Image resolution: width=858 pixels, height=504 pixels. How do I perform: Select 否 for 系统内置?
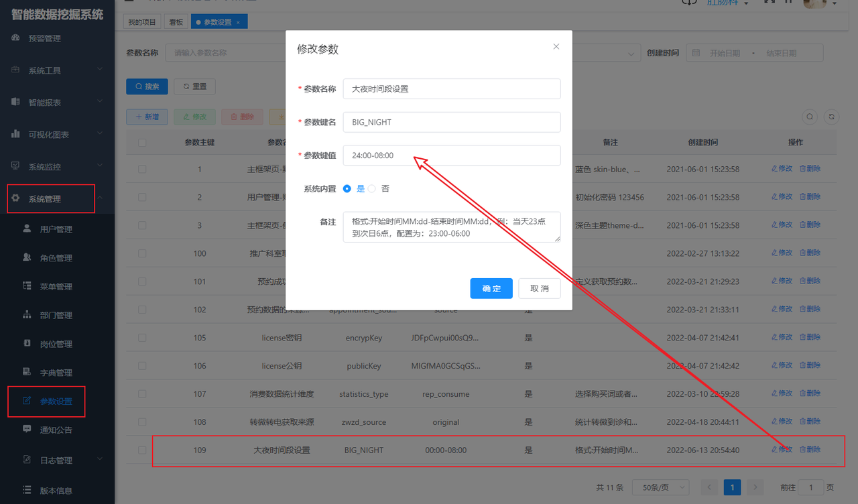[379, 189]
